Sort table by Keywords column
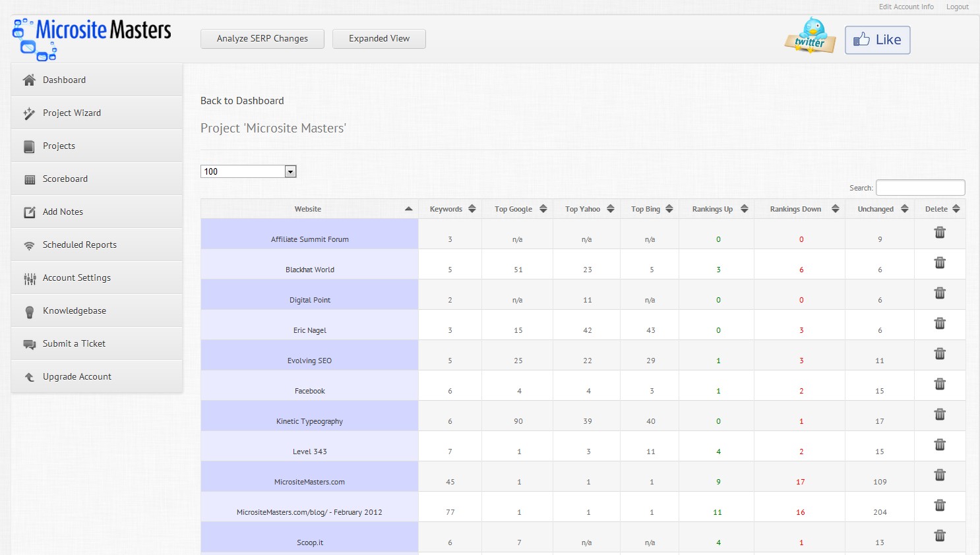This screenshot has width=980, height=555. pyautogui.click(x=450, y=209)
